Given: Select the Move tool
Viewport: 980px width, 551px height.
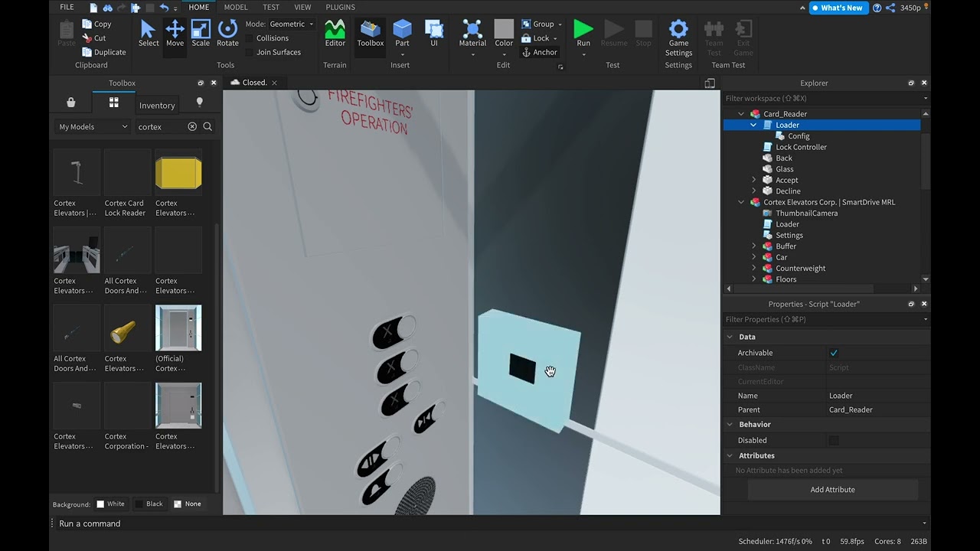Looking at the screenshot, I should [x=175, y=34].
